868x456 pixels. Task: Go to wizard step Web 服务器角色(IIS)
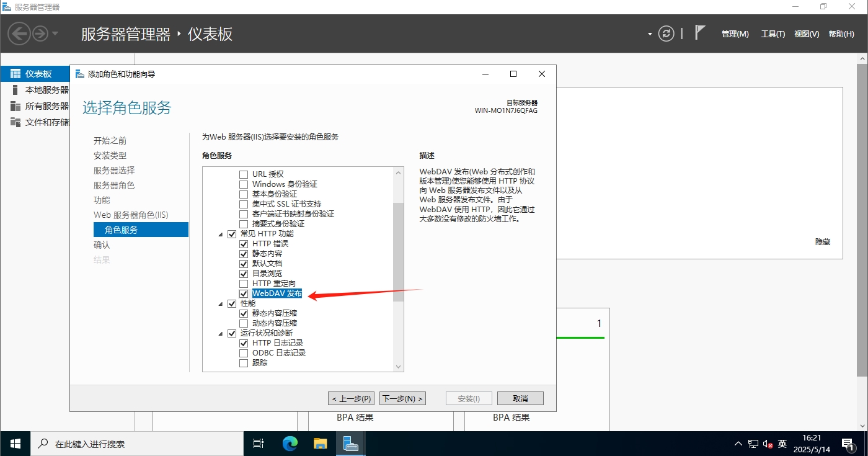131,215
